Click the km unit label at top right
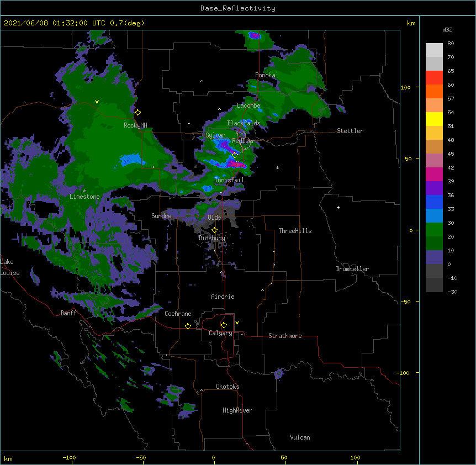 click(411, 23)
